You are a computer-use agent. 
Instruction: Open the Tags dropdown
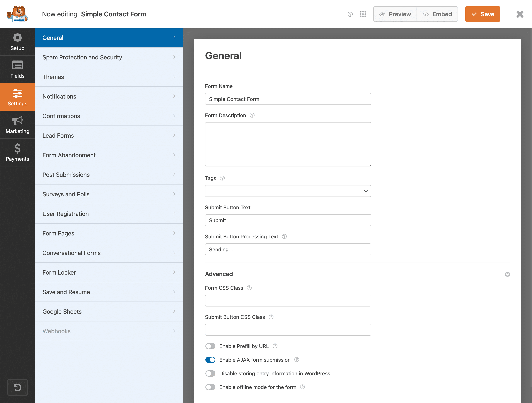pyautogui.click(x=288, y=191)
